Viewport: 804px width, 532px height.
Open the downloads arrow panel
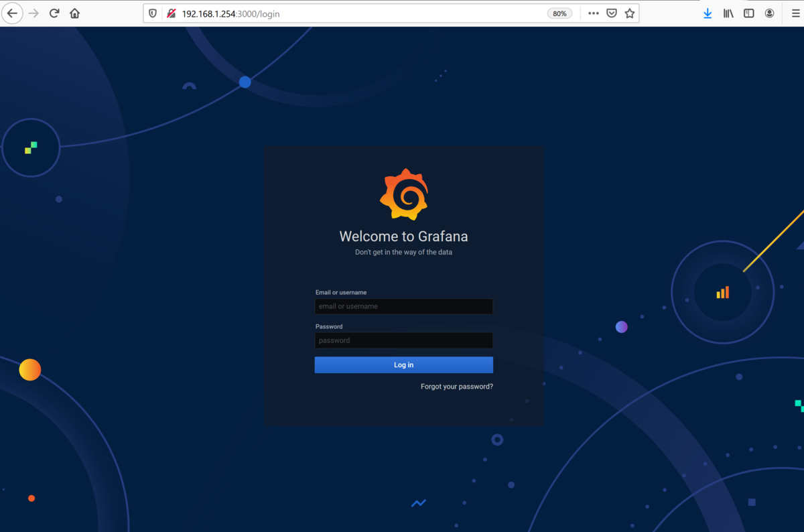click(708, 13)
